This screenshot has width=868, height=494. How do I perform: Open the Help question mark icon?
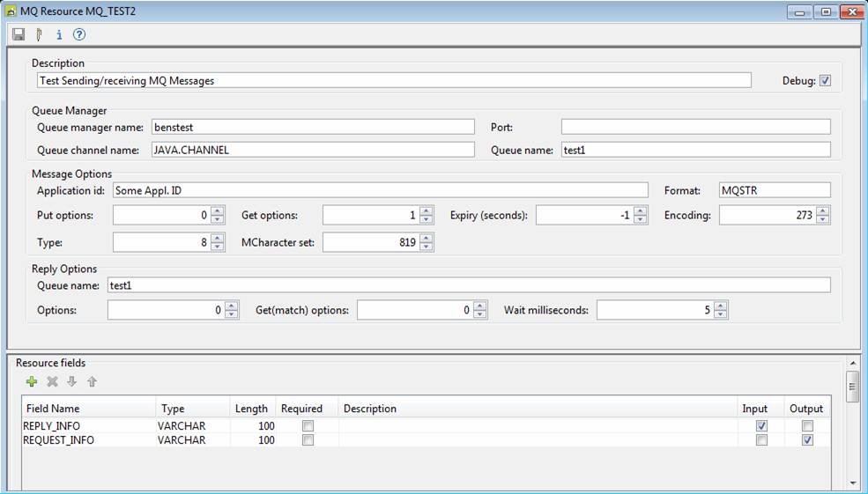pos(79,35)
